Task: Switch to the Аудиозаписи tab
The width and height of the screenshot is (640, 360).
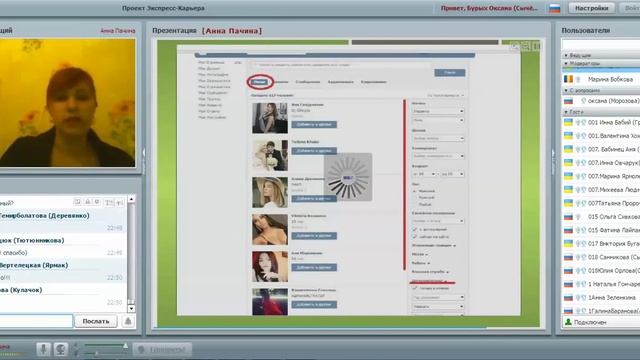Action: (x=340, y=82)
